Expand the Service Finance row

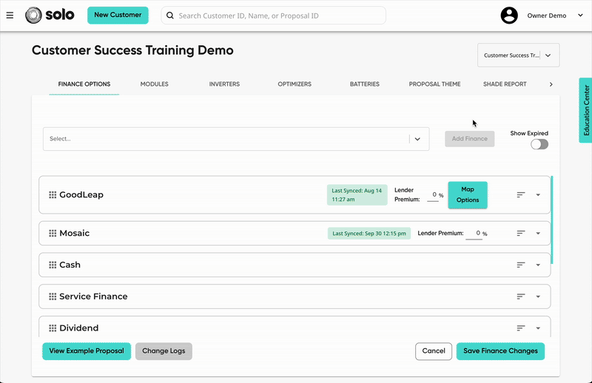[x=538, y=297]
